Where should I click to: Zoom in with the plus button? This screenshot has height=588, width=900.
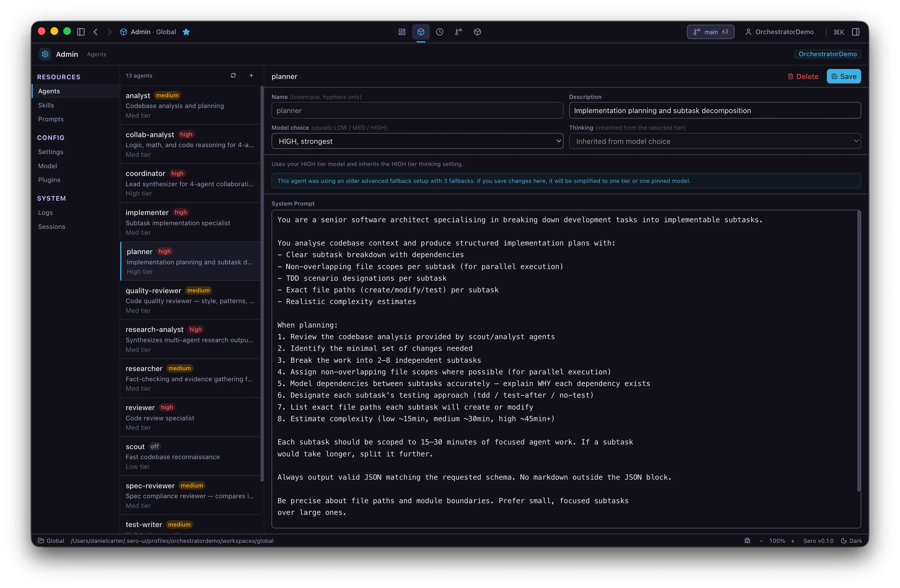(x=792, y=541)
